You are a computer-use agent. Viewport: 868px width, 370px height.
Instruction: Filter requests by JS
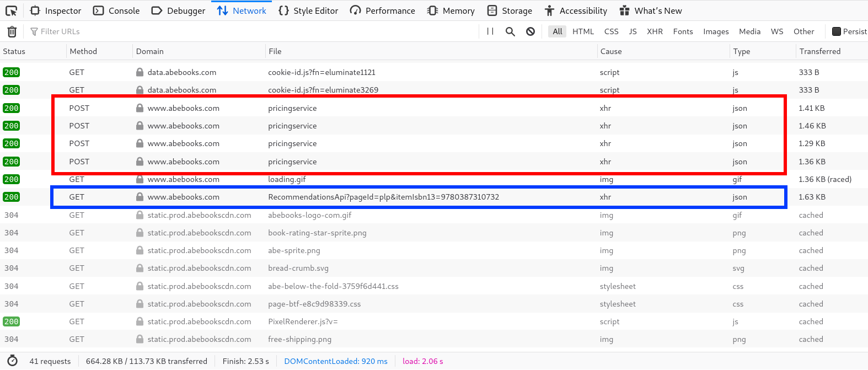(x=633, y=31)
